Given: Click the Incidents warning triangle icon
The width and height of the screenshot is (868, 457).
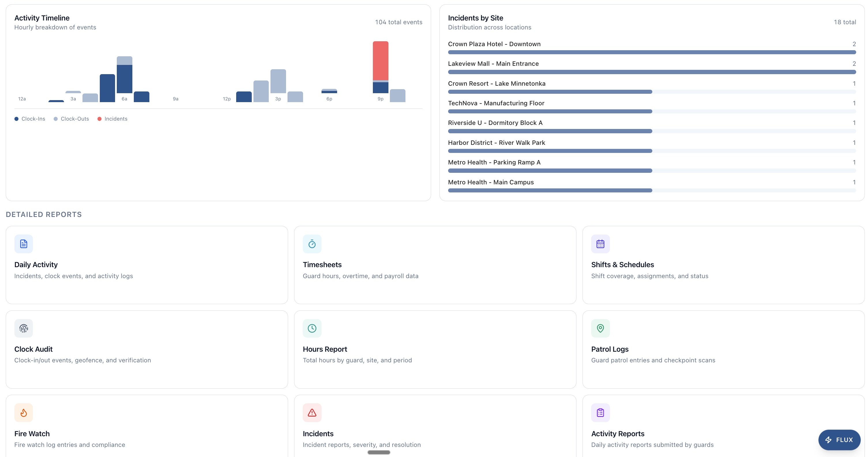Looking at the screenshot, I should coord(312,413).
